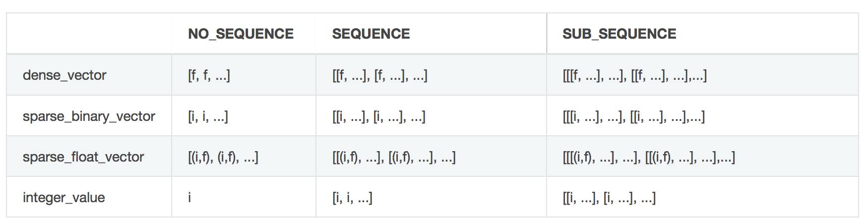Click the SEQUENCE column header

[371, 34]
